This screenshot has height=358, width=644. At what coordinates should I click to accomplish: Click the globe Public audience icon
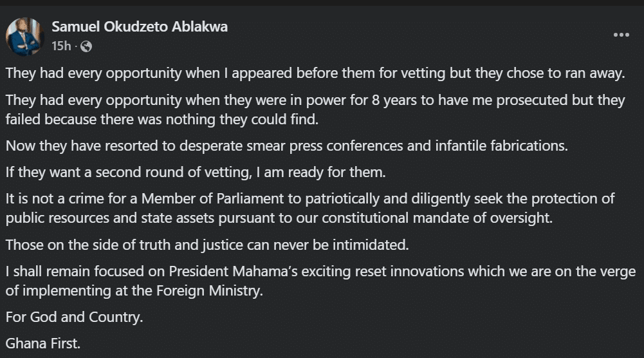pyautogui.click(x=86, y=46)
